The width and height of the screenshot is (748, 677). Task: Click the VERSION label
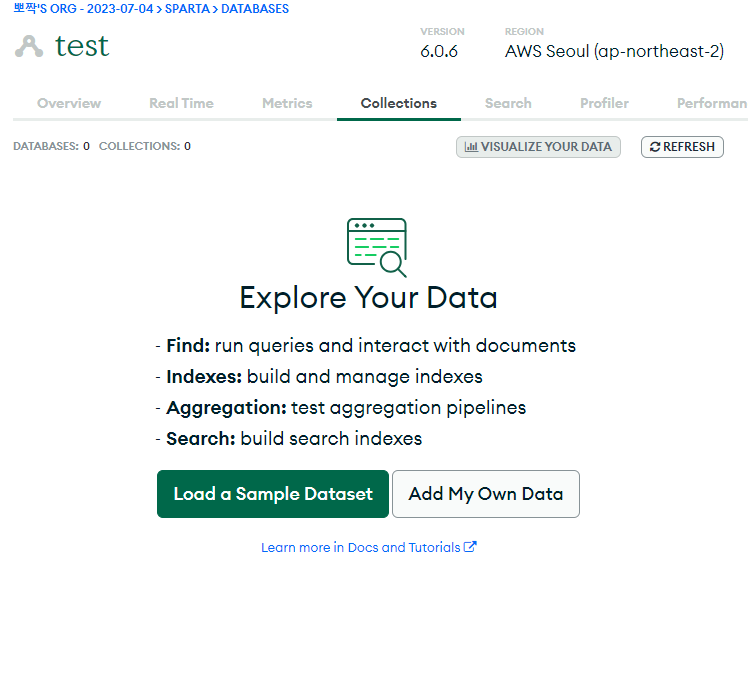(x=442, y=31)
